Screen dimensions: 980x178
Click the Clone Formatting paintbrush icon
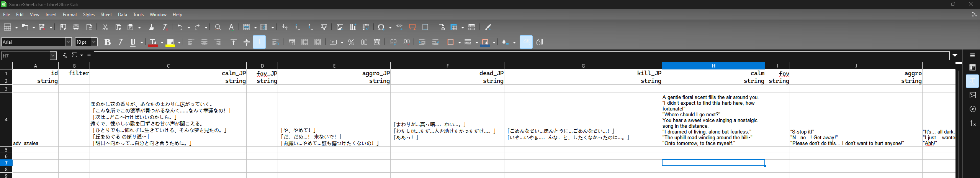(151, 27)
